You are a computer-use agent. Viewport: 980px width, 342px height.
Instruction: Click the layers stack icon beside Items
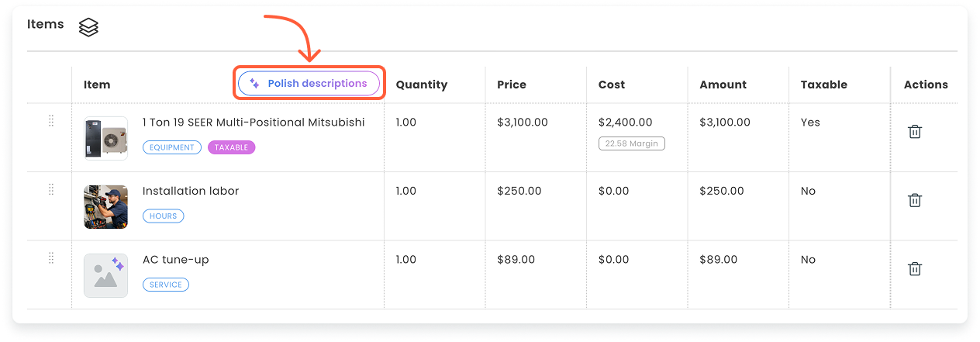(x=89, y=28)
